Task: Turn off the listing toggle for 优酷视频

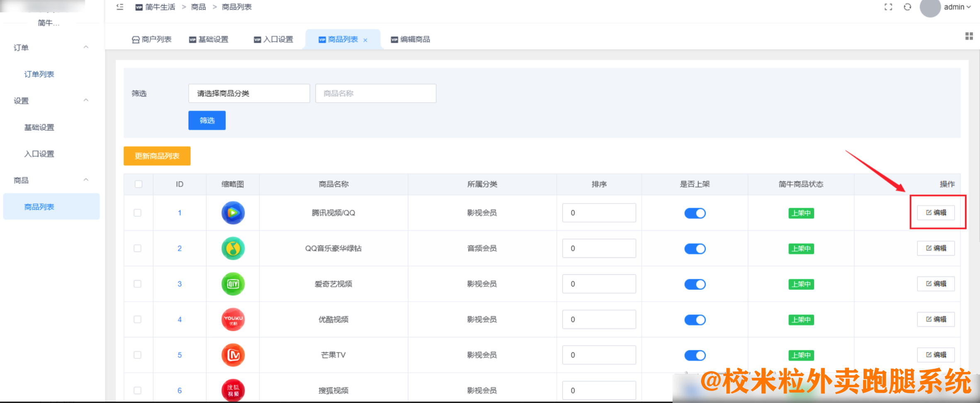Action: coord(695,320)
